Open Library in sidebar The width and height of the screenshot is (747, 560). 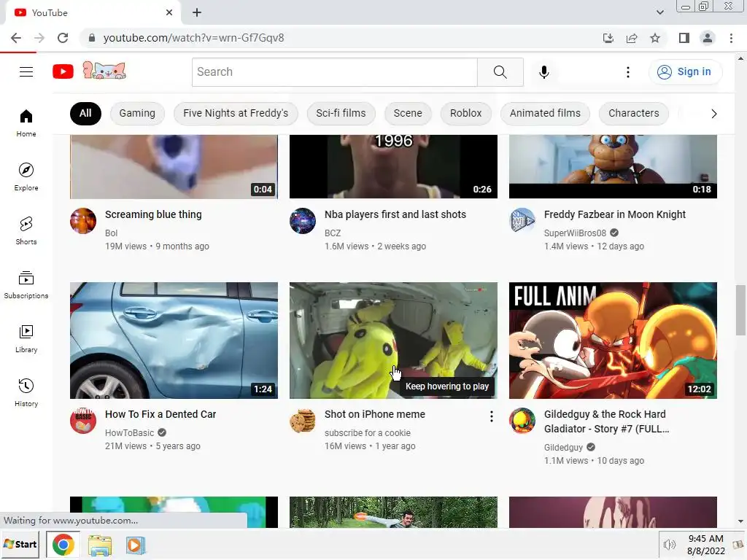tap(26, 338)
